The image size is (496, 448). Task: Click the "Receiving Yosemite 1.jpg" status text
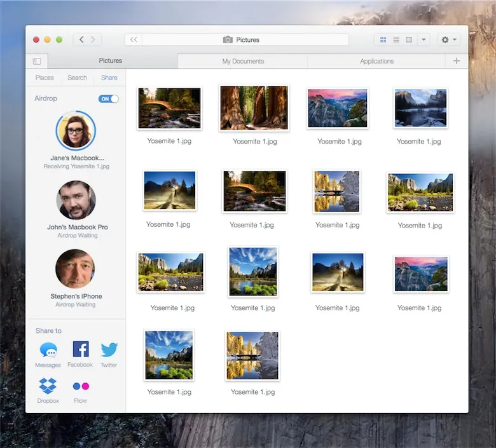[76, 166]
